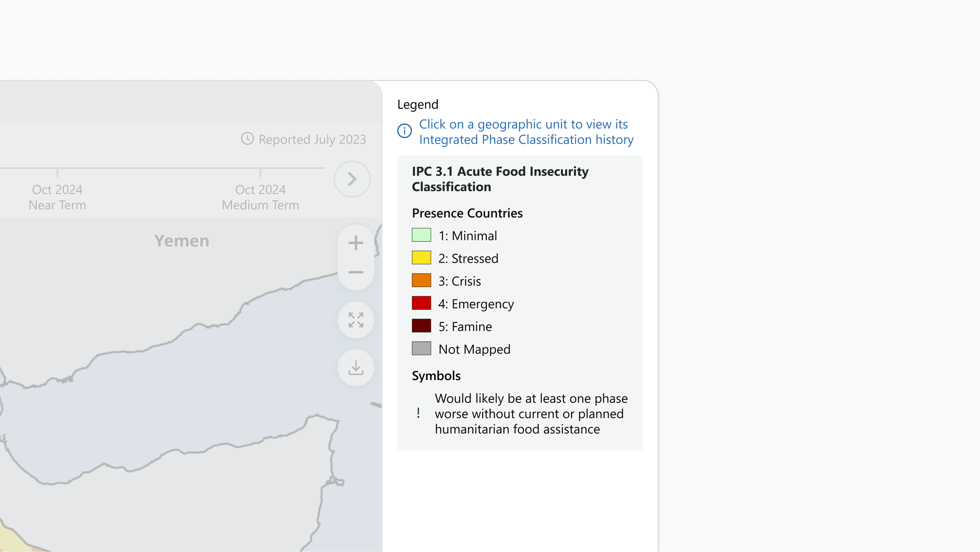Click the 4: Emergency red swatch
Viewport: 980px width, 552px height.
[421, 303]
